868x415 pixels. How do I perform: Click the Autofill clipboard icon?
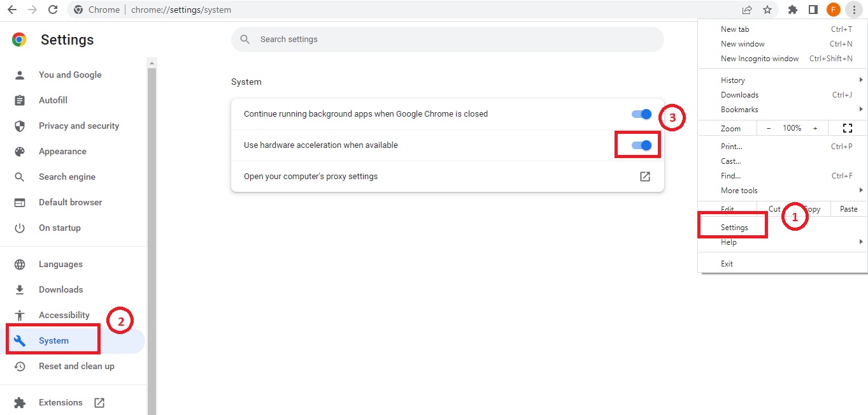pyautogui.click(x=20, y=100)
